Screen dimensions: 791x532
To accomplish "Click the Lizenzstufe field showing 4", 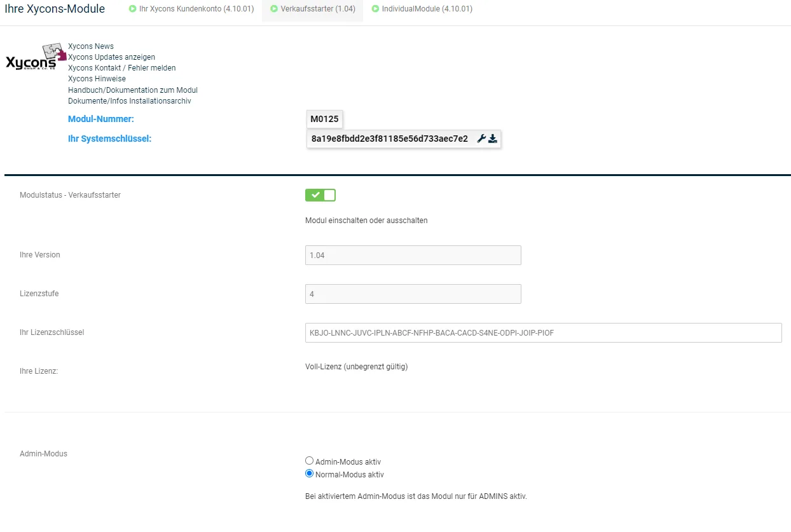I will pos(413,294).
